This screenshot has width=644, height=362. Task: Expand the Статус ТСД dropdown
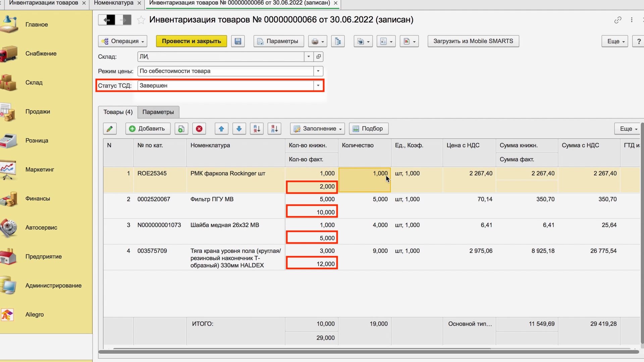click(318, 85)
